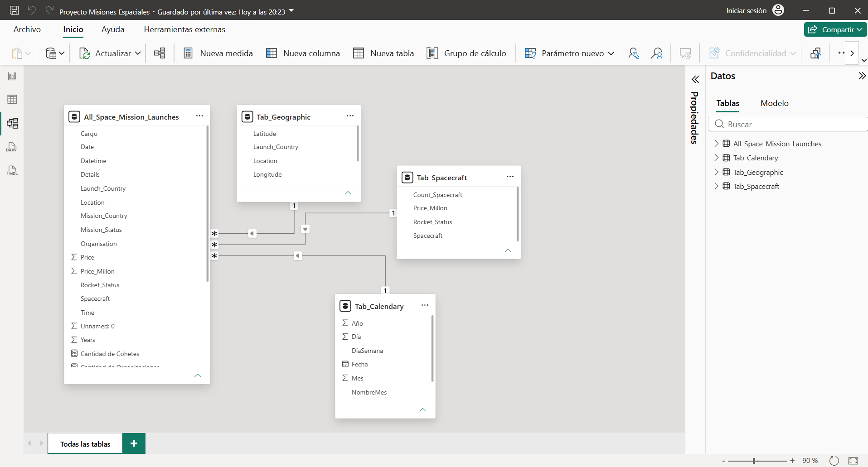This screenshot has height=467, width=868.
Task: Switch to Tablas tab in Datos pane
Action: coord(727,103)
